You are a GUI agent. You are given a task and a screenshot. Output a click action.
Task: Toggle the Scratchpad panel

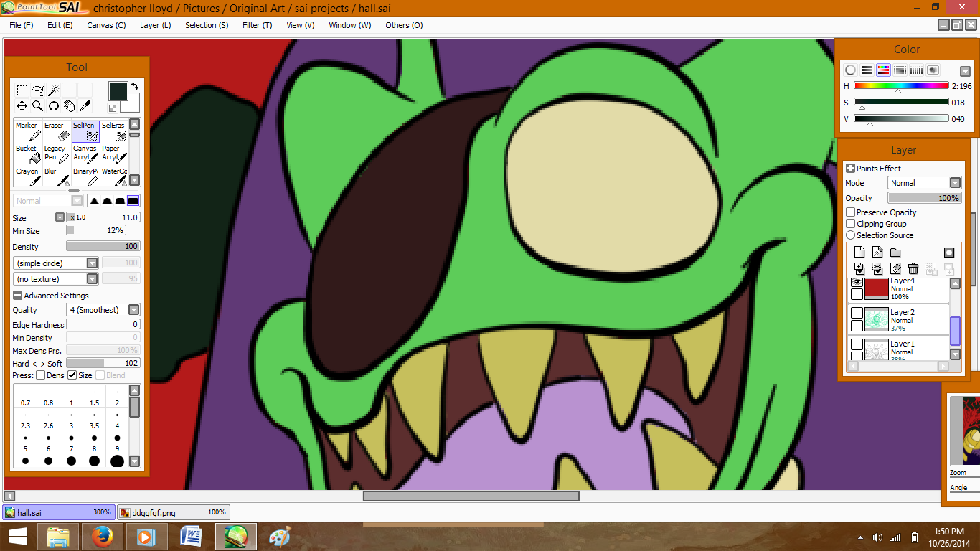point(933,70)
